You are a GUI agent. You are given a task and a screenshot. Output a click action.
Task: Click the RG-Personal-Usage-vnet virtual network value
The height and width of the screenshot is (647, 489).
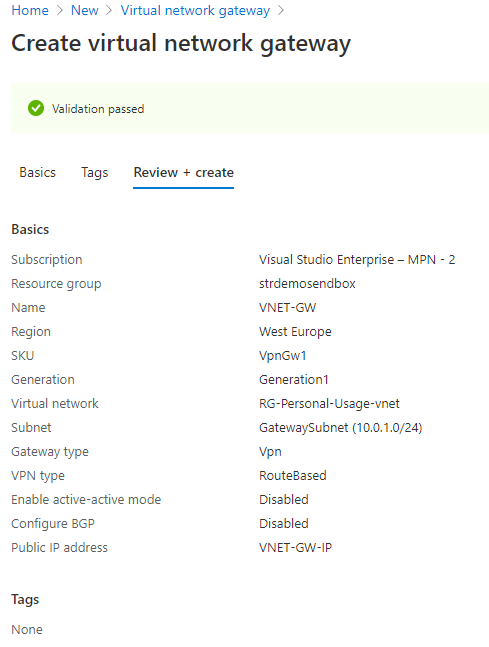(x=329, y=404)
